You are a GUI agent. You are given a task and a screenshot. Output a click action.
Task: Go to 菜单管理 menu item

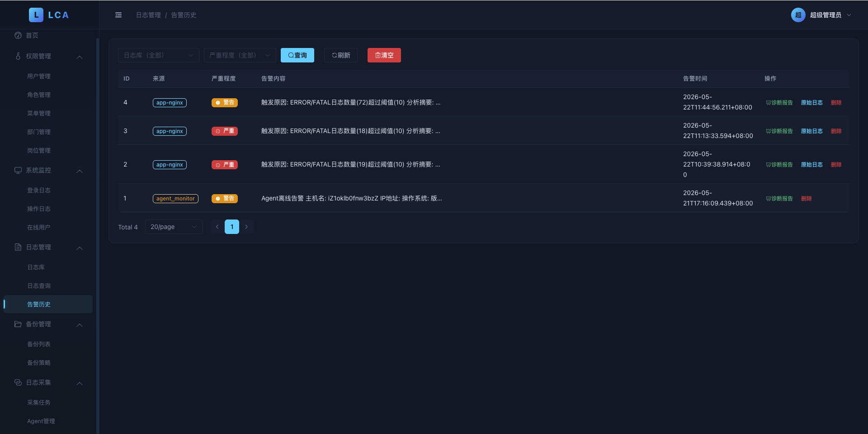point(48,113)
